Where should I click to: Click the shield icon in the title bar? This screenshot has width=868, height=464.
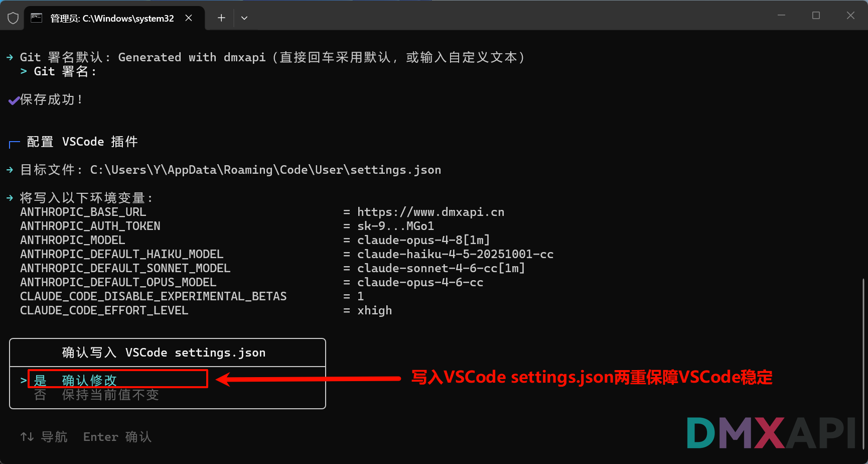click(x=13, y=18)
